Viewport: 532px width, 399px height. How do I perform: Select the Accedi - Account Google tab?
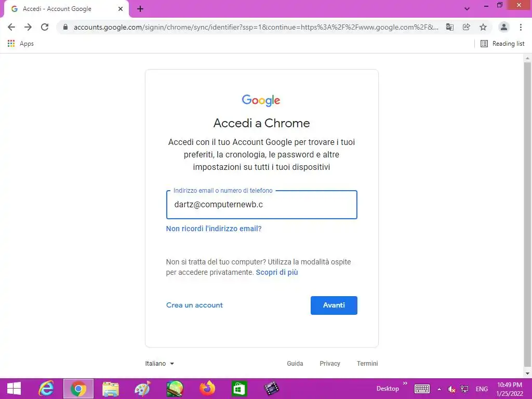click(66, 9)
